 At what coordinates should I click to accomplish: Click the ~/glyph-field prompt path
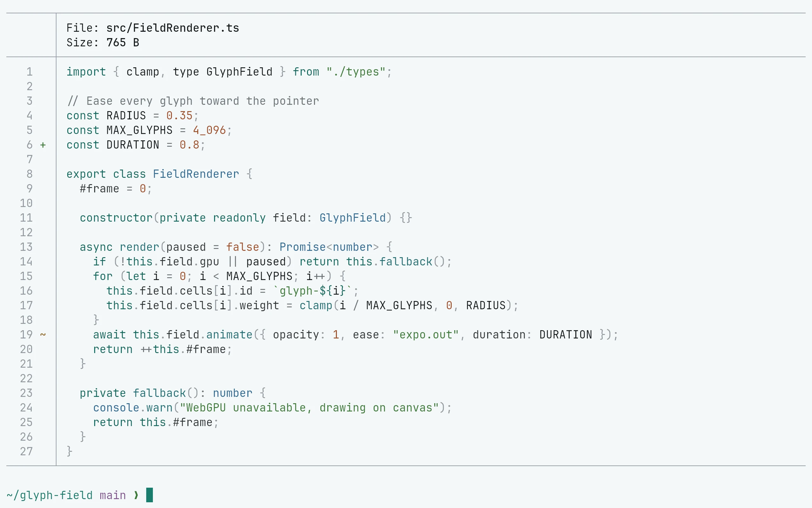coord(50,496)
